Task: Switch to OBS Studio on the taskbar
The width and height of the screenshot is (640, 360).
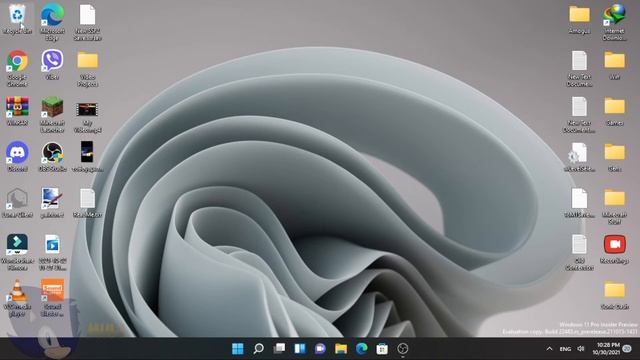Action: 402,349
